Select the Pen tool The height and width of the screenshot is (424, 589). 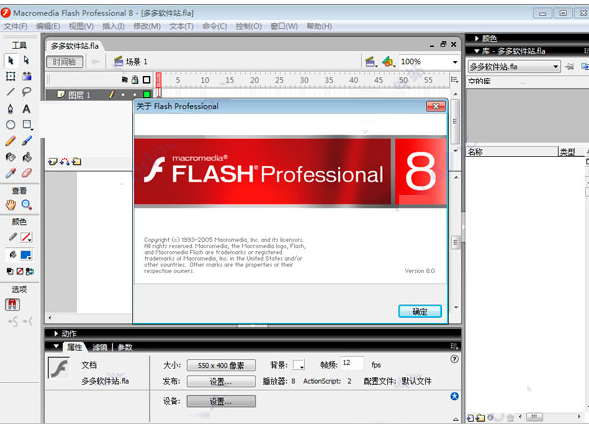[x=11, y=109]
